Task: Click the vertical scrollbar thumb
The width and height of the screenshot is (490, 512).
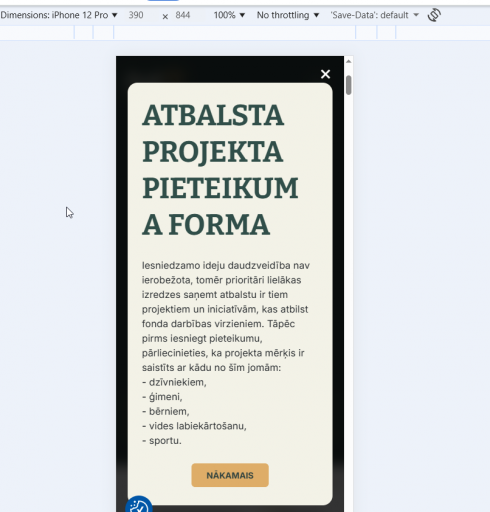Action: pyautogui.click(x=349, y=85)
